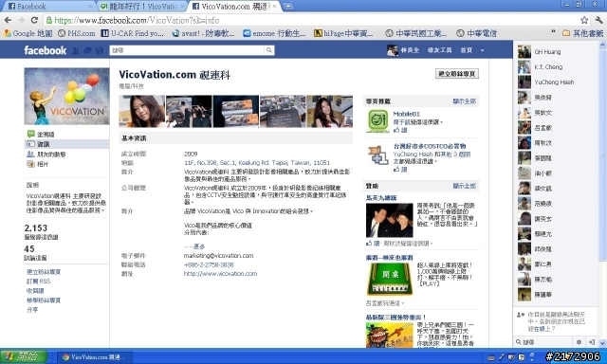The height and width of the screenshot is (364, 607).
Task: Expand ...更多 in the company description
Action: [x=194, y=246]
